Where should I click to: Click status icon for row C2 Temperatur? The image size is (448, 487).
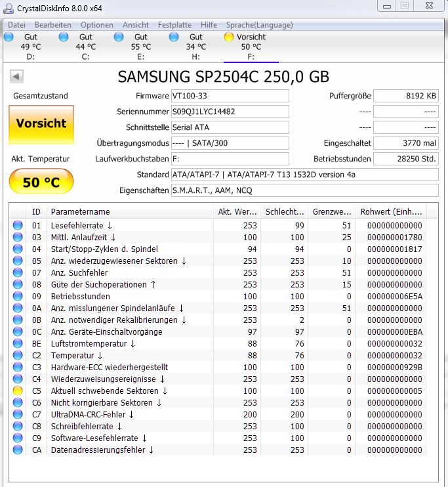[x=18, y=355]
